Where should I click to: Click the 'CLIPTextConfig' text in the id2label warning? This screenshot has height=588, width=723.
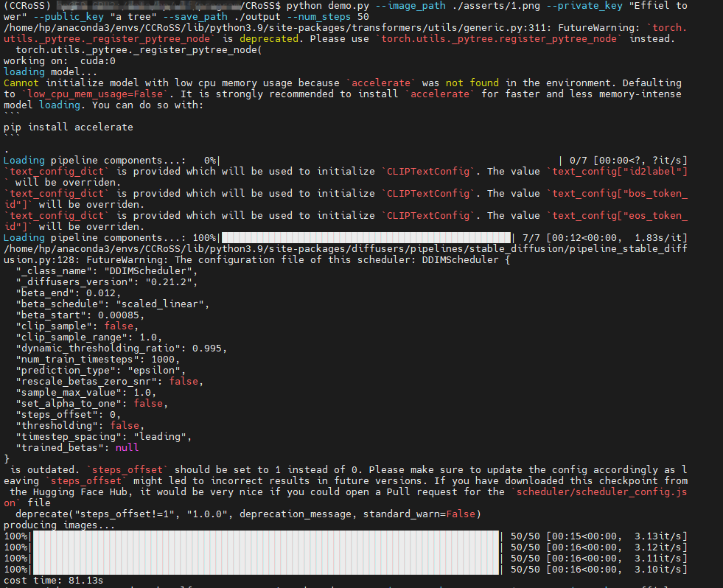click(x=428, y=172)
